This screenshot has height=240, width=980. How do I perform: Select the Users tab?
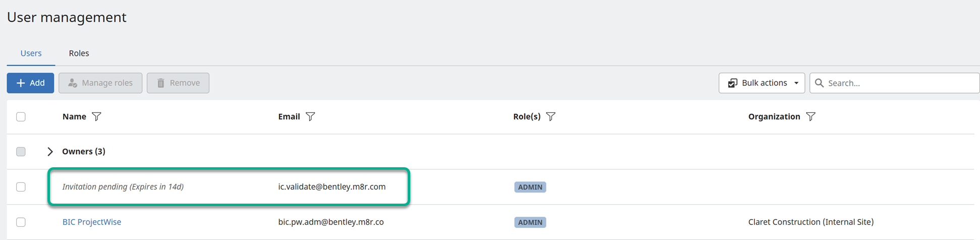pyautogui.click(x=31, y=53)
